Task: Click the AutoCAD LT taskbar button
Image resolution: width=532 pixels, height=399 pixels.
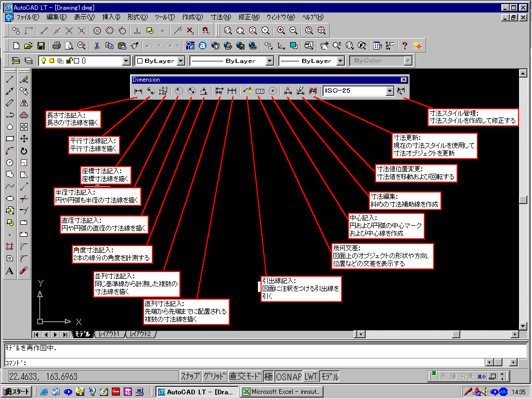Action: (197, 392)
